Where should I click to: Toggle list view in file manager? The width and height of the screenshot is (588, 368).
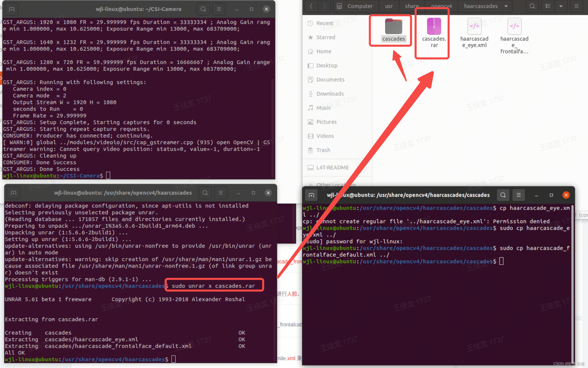(x=548, y=6)
